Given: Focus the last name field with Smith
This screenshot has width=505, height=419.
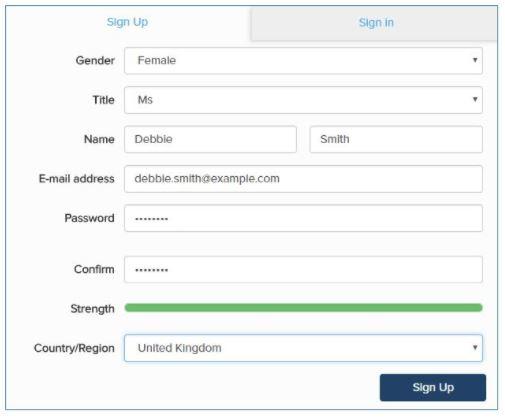Looking at the screenshot, I should pos(396,139).
